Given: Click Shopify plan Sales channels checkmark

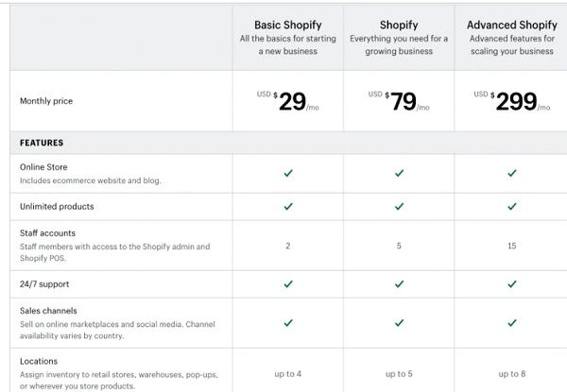Looking at the screenshot, I should 399,323.
